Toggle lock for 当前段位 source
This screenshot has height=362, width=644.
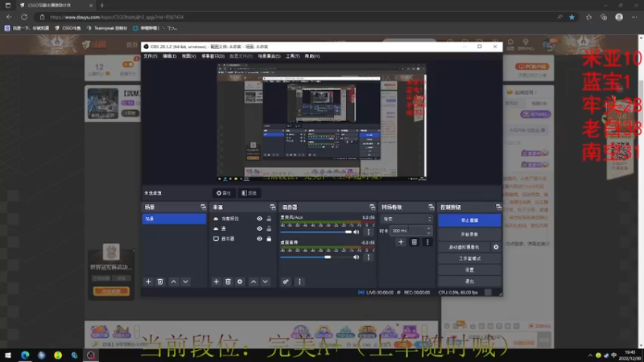coord(269,219)
